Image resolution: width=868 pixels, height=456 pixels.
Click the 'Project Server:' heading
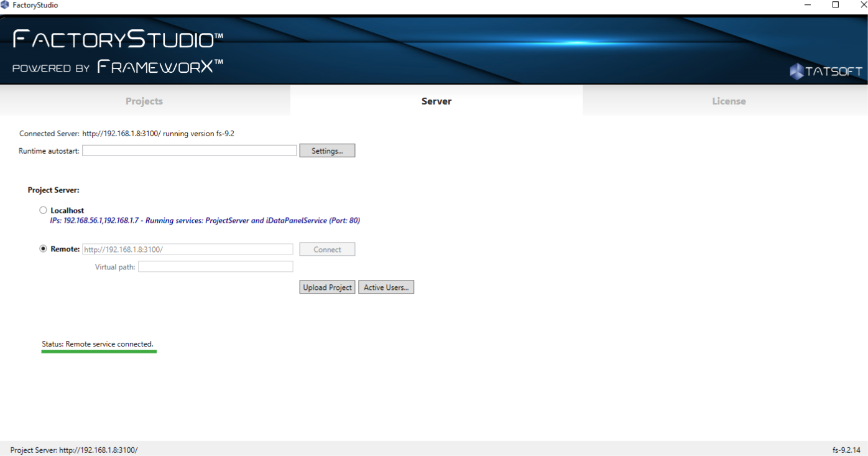[x=53, y=190]
